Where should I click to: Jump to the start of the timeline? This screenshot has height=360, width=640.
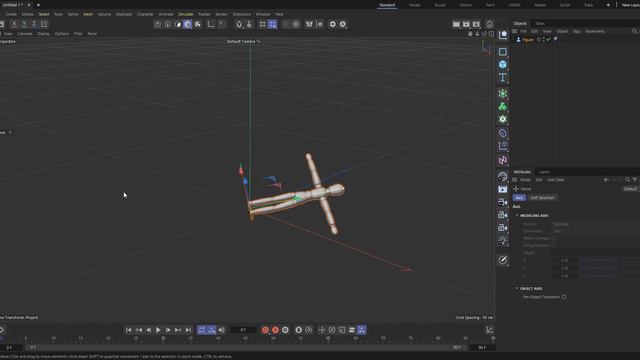point(128,330)
